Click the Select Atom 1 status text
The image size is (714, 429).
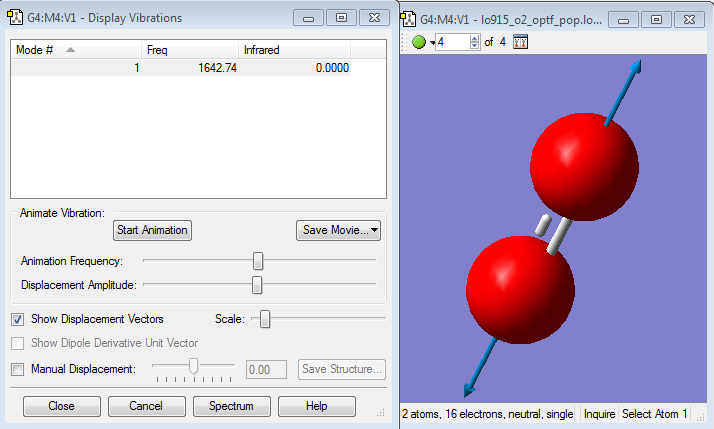[655, 414]
